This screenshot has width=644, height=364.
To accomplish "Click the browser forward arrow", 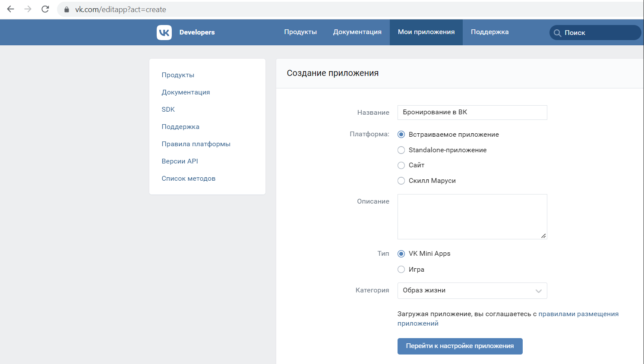I will coord(28,9).
